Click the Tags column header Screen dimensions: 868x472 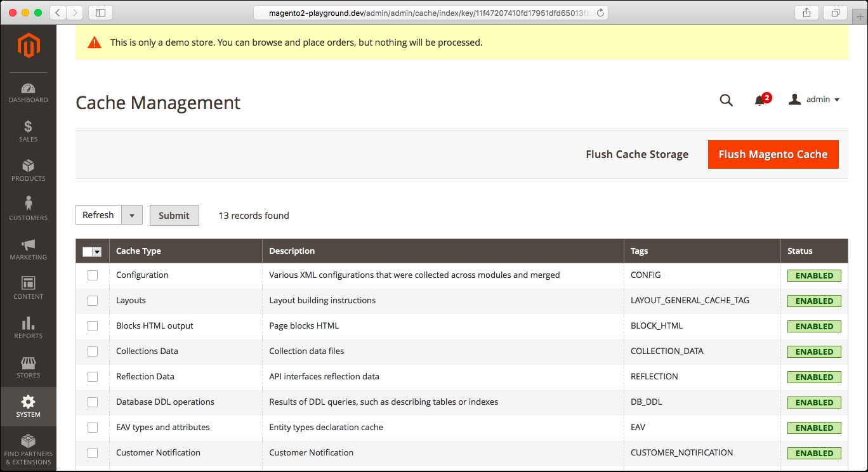(x=702, y=251)
